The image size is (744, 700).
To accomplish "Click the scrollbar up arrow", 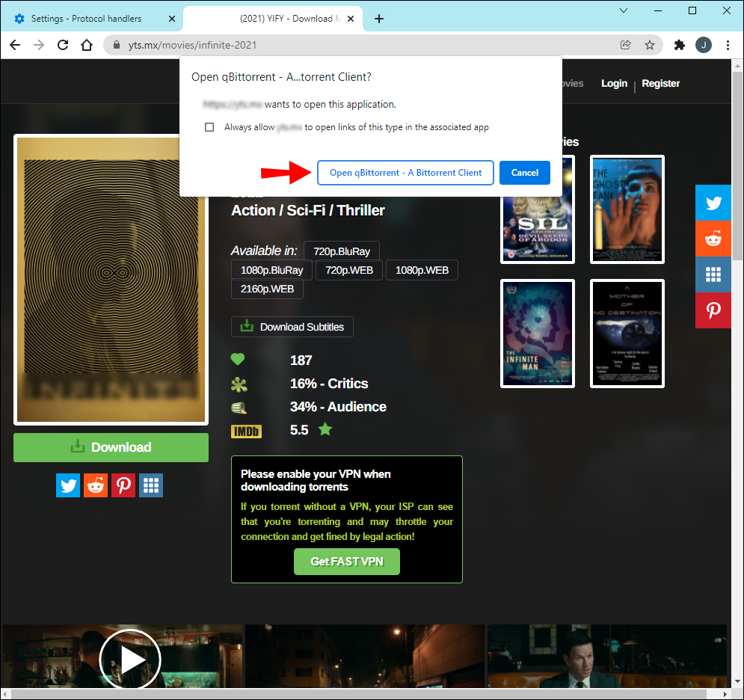I will (x=737, y=64).
